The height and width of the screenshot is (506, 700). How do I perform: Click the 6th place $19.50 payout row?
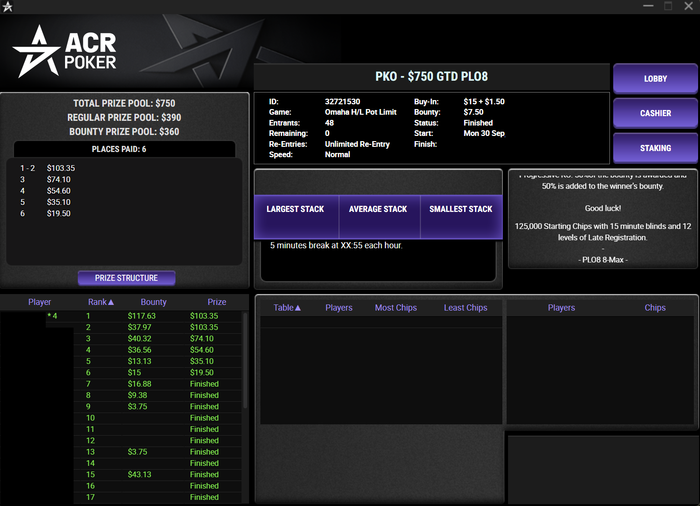click(45, 213)
